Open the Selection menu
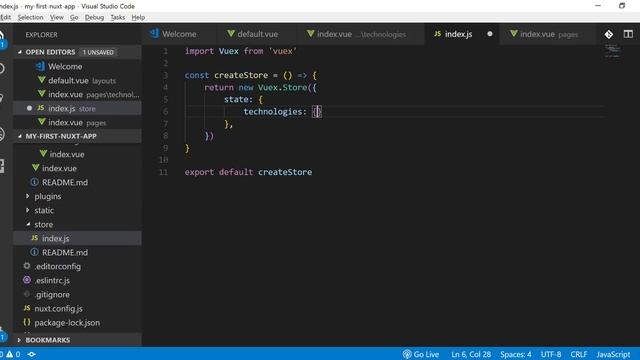This screenshot has height=360, width=640. 30,17
